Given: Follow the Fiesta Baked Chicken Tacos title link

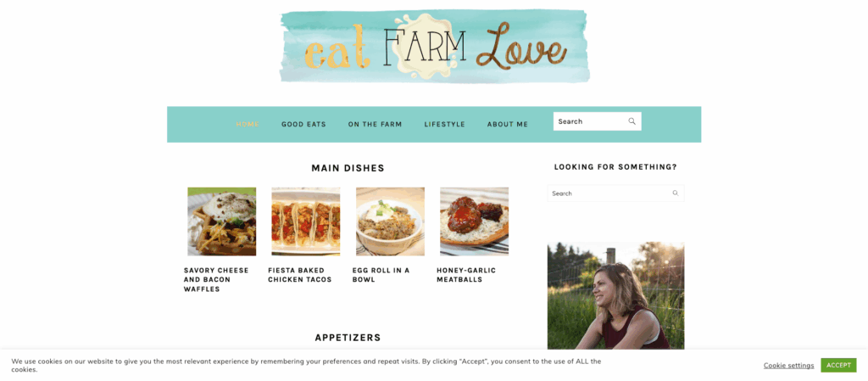Looking at the screenshot, I should point(300,275).
